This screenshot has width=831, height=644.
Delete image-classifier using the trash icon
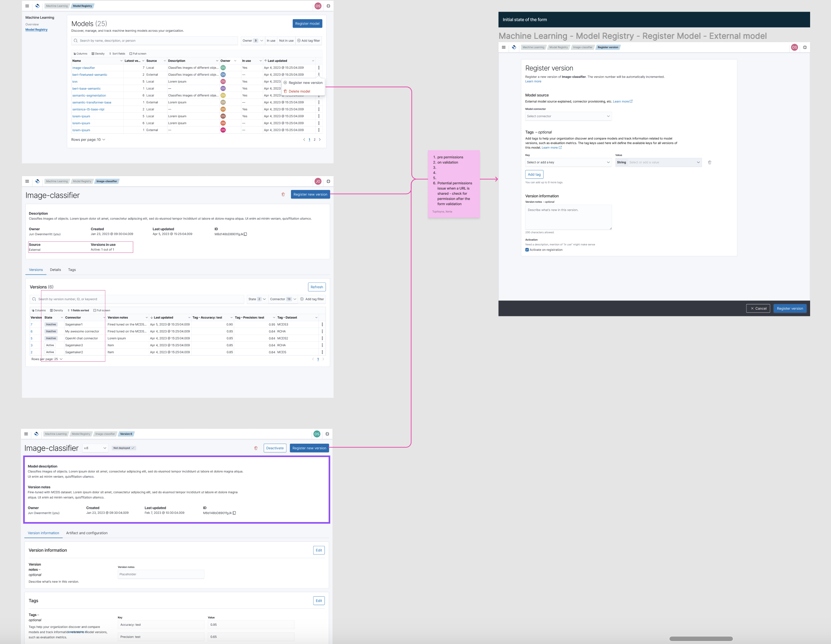283,194
